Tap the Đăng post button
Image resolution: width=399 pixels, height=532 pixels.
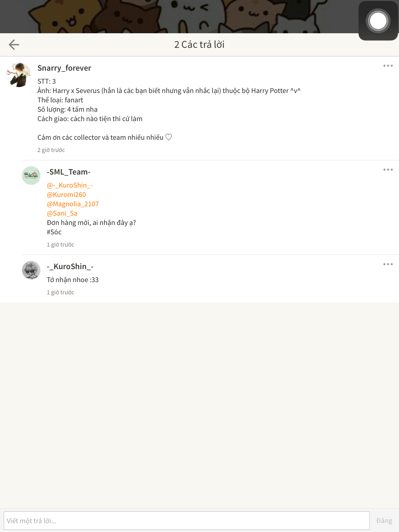[x=384, y=521]
